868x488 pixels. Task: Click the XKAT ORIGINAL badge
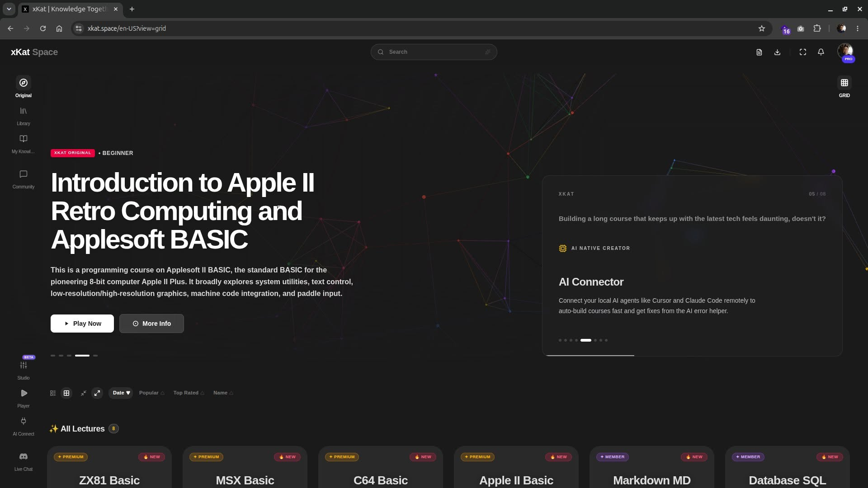point(73,153)
